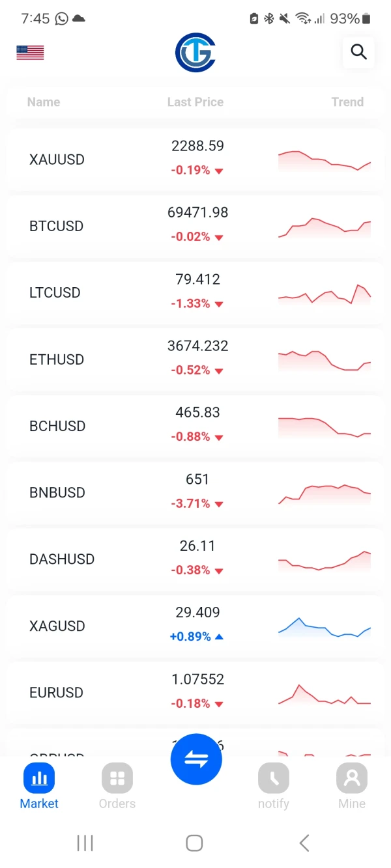
Task: Open the ETHUSD trend sparkline chart
Action: pyautogui.click(x=325, y=360)
